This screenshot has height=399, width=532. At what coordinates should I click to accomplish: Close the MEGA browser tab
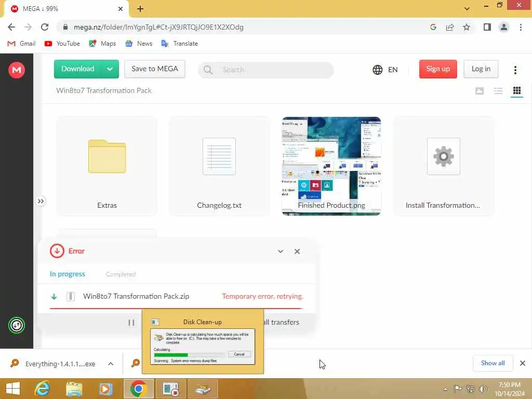pyautogui.click(x=120, y=9)
